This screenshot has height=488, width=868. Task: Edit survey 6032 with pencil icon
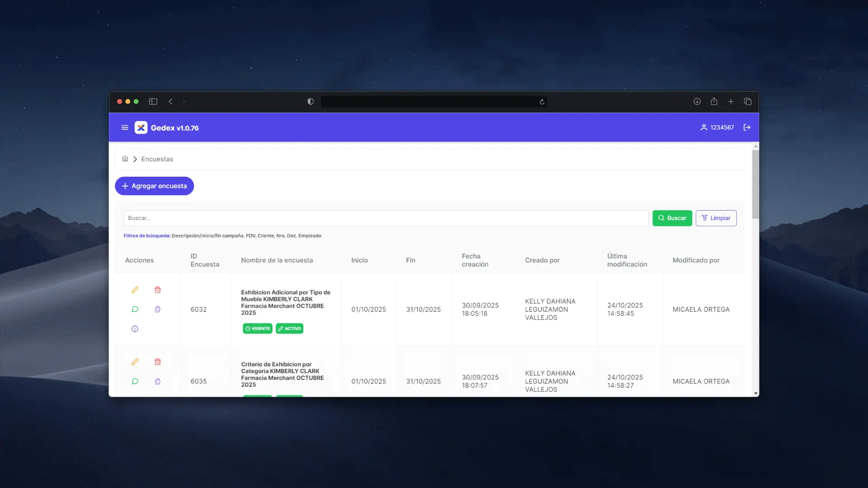[x=135, y=290]
